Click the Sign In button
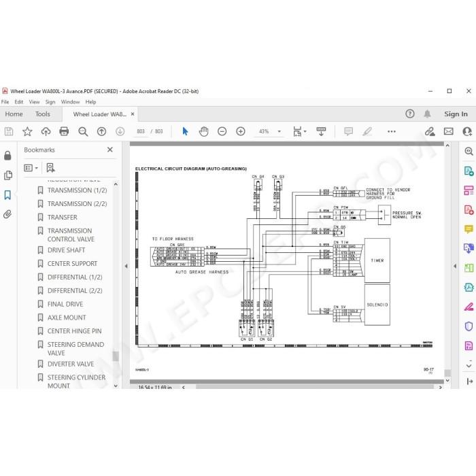Image resolution: width=476 pixels, height=476 pixels. 456,114
